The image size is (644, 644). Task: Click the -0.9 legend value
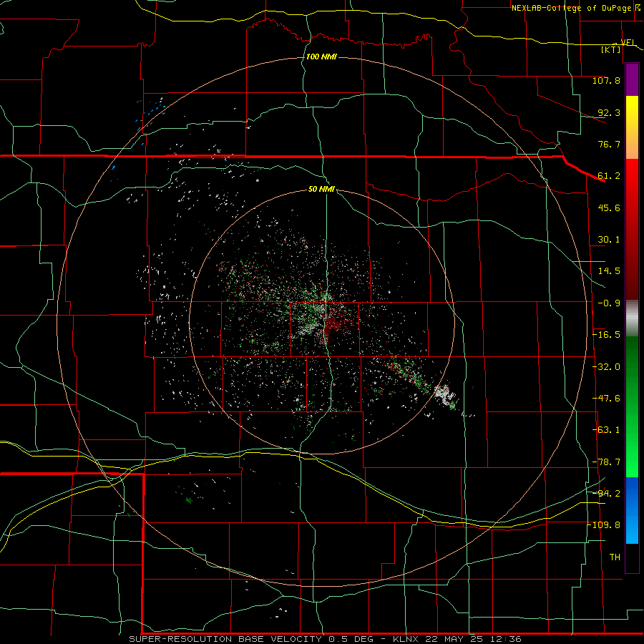(609, 303)
